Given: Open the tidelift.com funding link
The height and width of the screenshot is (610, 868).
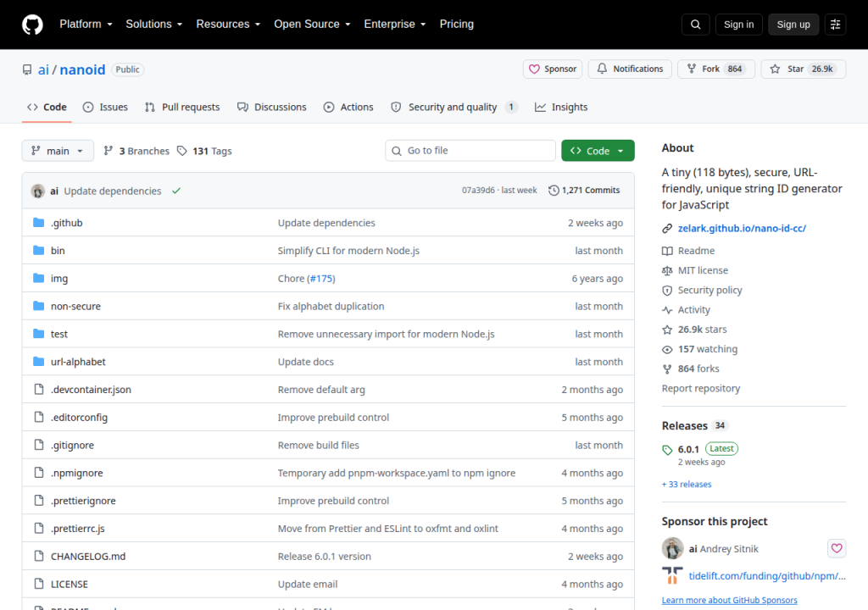Looking at the screenshot, I should pos(767,575).
